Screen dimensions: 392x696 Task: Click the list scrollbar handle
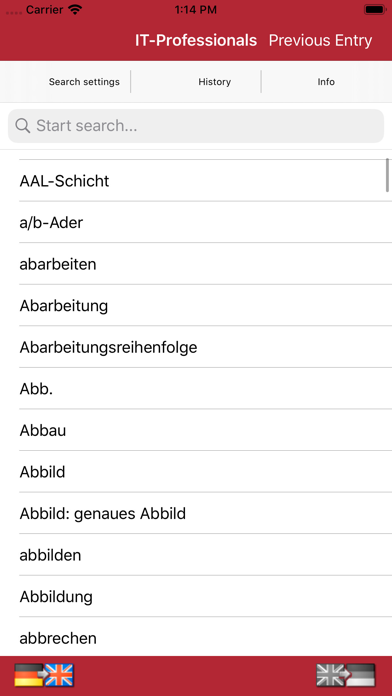click(387, 175)
